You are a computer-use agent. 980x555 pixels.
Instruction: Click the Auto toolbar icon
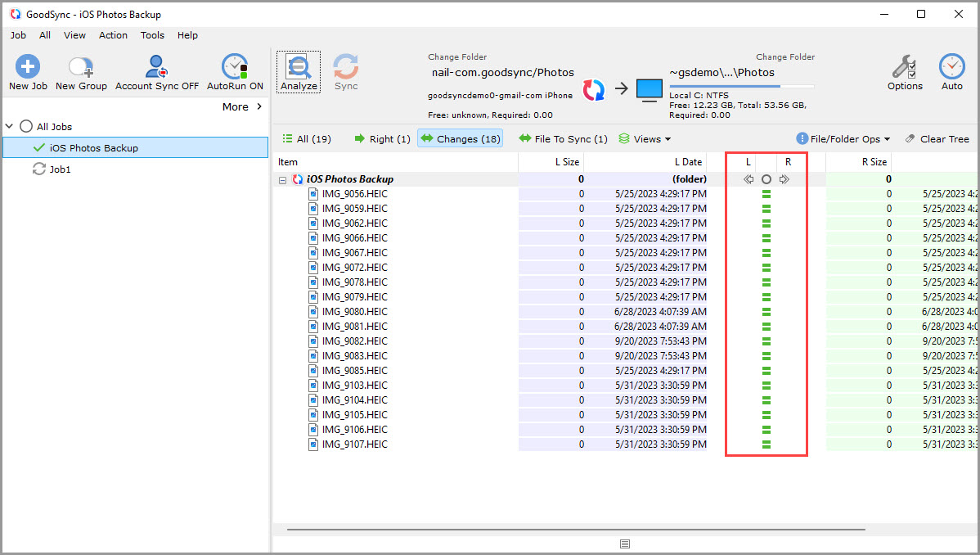click(x=951, y=71)
